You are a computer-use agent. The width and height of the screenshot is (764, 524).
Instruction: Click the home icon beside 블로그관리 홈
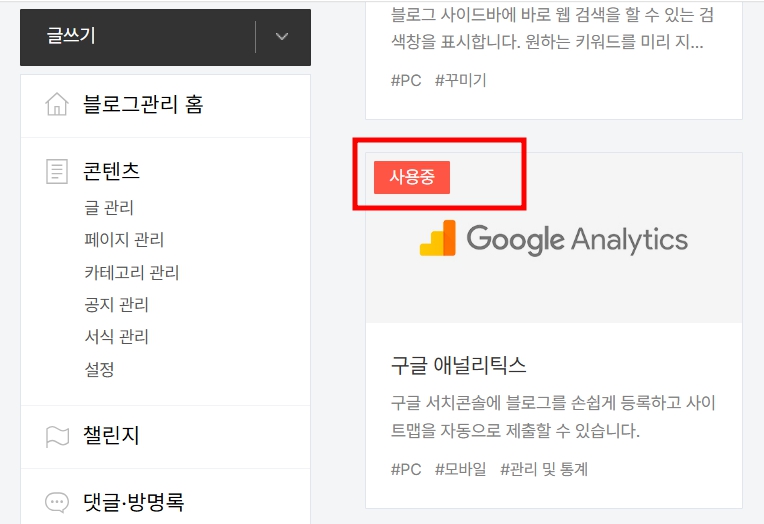tap(57, 104)
